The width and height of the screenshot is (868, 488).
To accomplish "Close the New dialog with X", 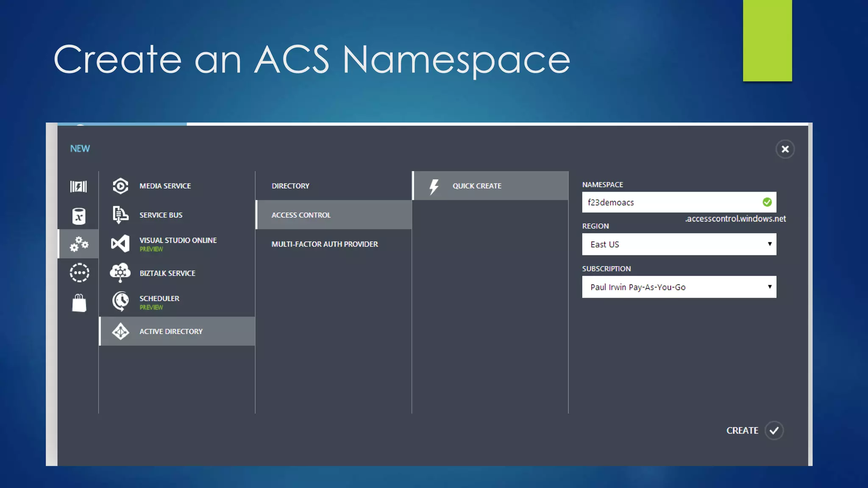I will point(785,149).
